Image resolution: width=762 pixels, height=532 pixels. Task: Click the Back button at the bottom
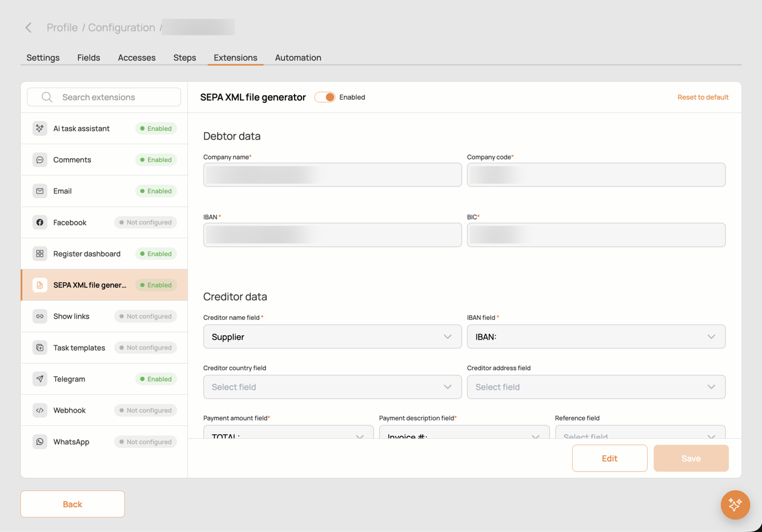pos(72,504)
